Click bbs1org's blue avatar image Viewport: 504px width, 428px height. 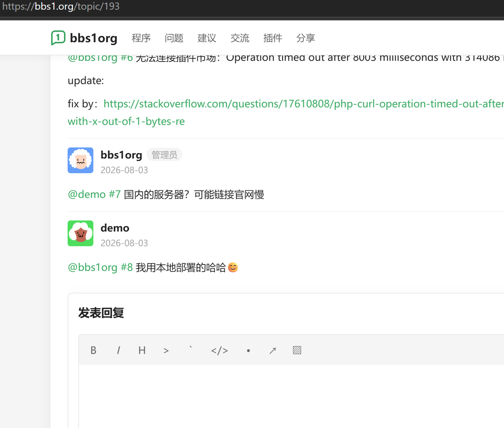pos(80,160)
